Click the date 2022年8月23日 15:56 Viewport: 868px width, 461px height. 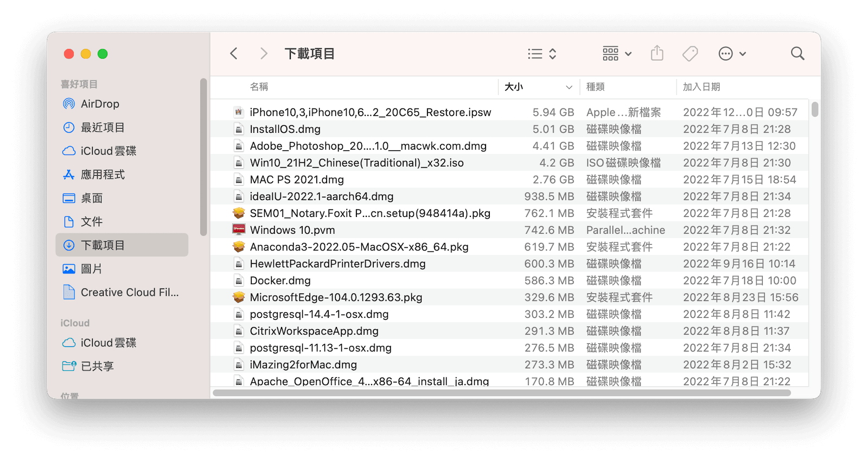click(x=741, y=297)
